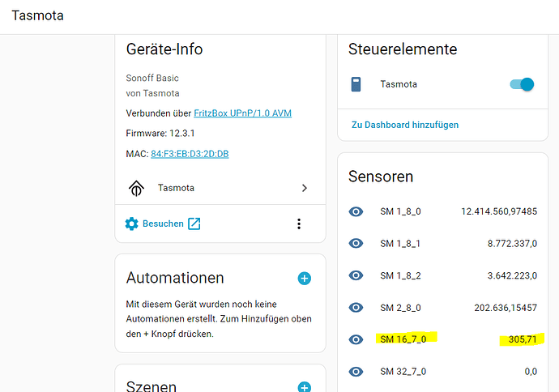Click the value 3.642.223,0
Viewport: 559px width, 392px height.
click(x=512, y=276)
